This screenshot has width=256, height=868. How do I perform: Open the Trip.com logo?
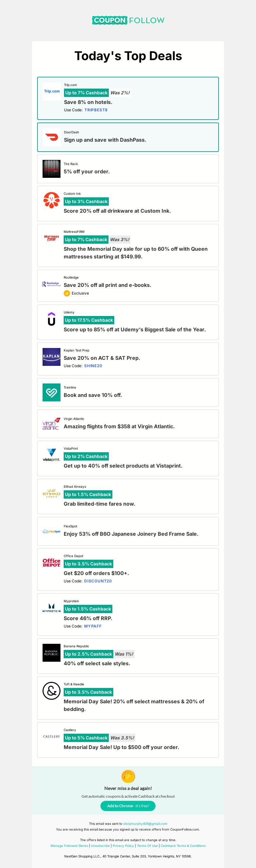[52, 91]
